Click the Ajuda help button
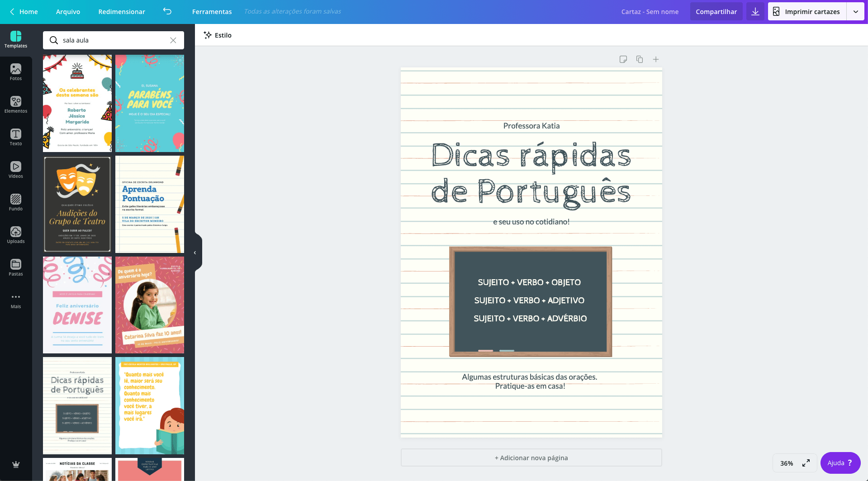Image resolution: width=868 pixels, height=481 pixels. [x=840, y=463]
